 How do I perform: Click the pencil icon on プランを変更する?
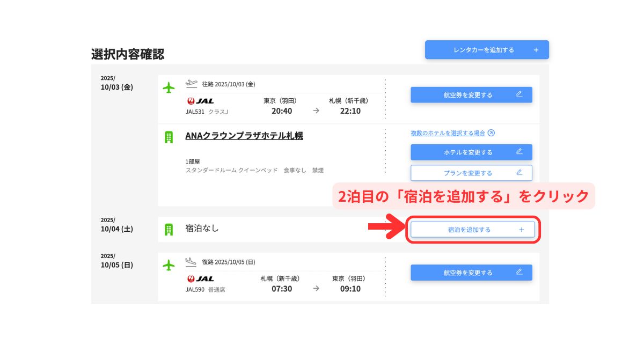point(519,173)
